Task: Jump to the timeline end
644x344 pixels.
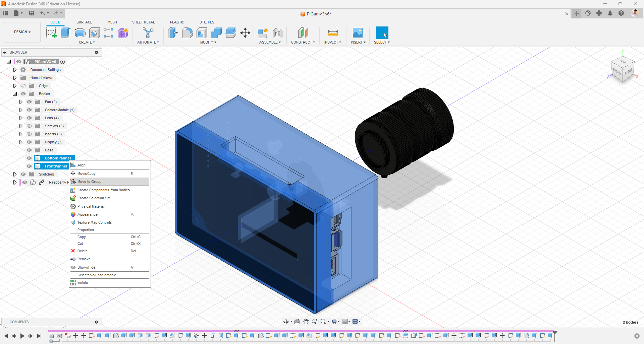Action: (39, 336)
